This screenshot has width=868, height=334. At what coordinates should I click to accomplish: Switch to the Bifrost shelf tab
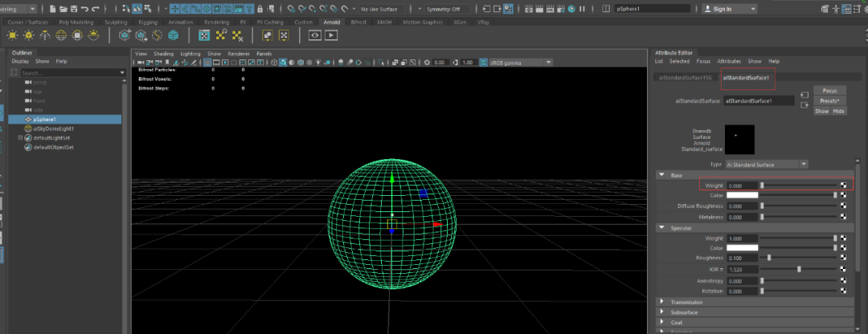[358, 22]
